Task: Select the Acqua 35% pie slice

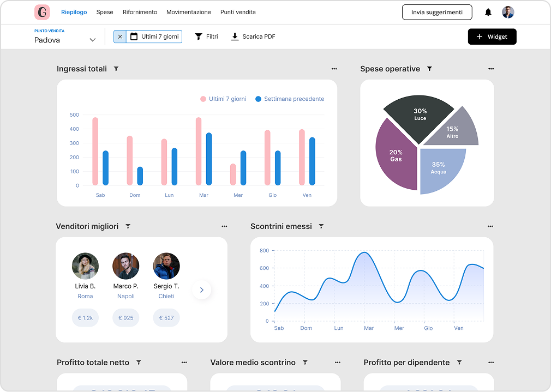Action: tap(442, 169)
